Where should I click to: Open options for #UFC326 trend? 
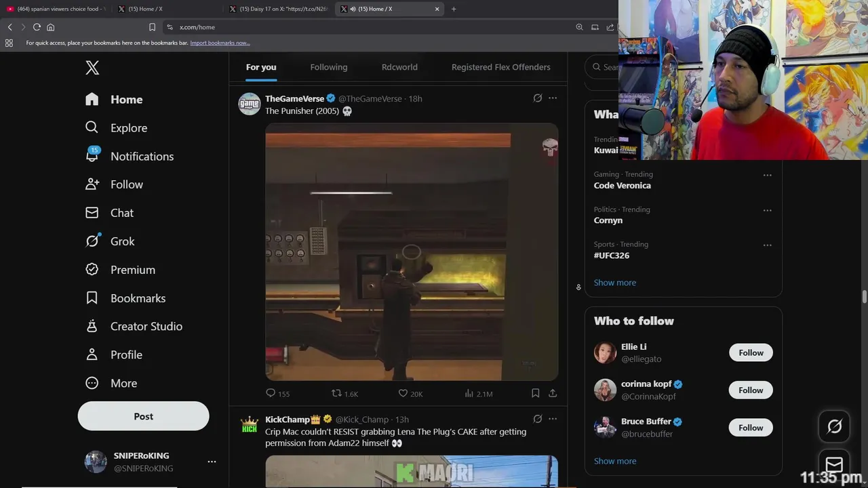(768, 245)
